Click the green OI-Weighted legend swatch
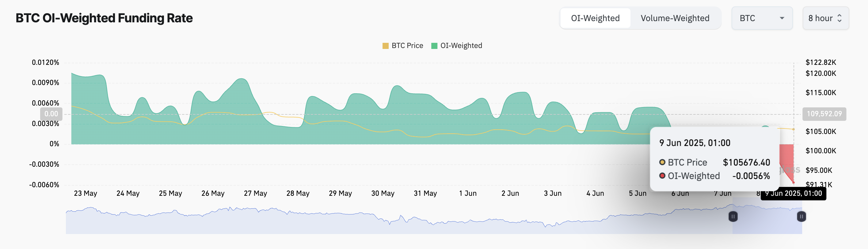The width and height of the screenshot is (868, 249). [x=434, y=46]
